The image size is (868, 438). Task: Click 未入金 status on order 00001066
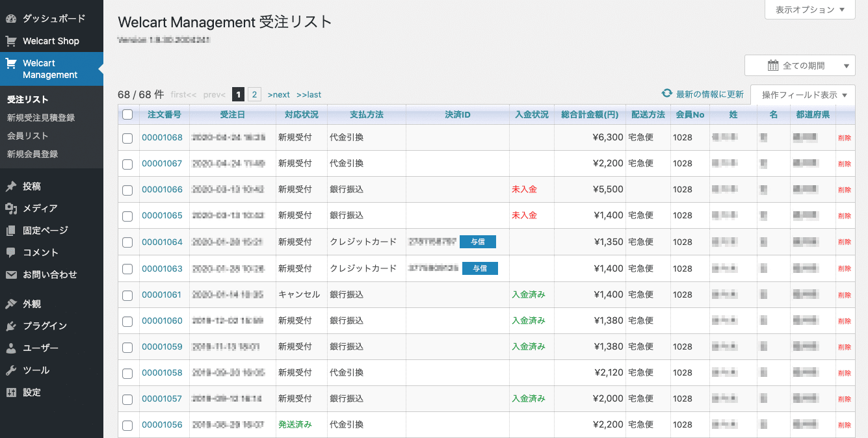[524, 189]
